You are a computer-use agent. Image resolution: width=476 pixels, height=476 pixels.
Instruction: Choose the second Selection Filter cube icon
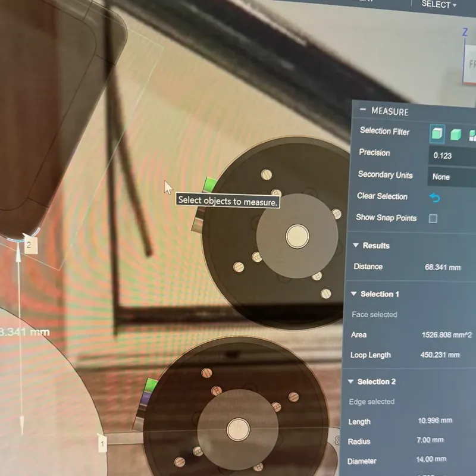[x=456, y=134]
